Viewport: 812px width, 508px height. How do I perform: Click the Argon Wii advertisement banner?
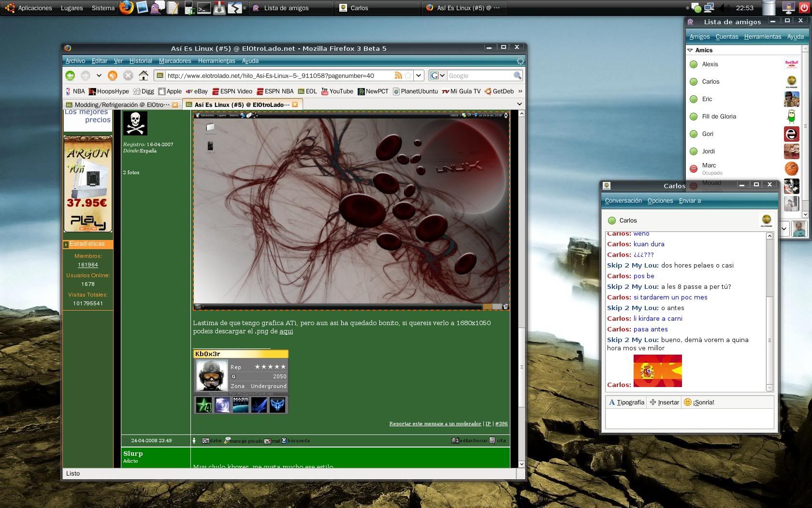pos(88,184)
